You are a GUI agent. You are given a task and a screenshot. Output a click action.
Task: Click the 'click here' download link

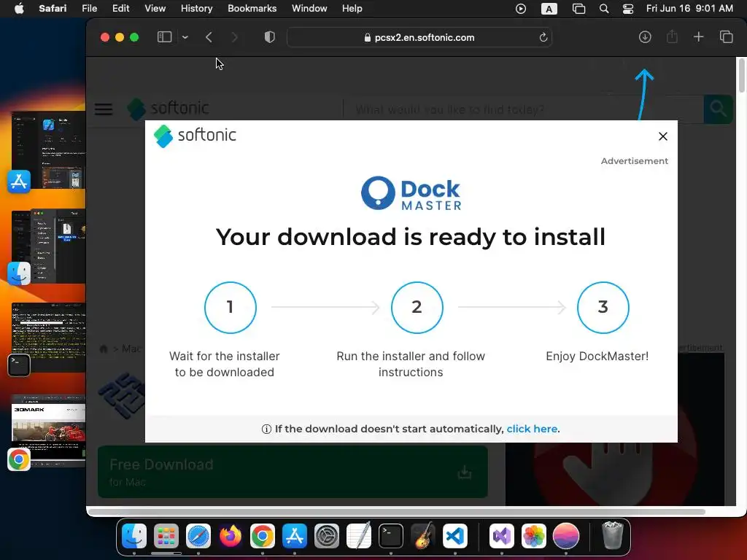pyautogui.click(x=532, y=429)
